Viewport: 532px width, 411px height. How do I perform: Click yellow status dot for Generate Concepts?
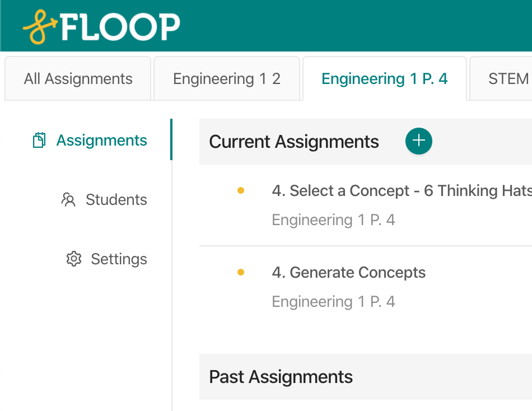coord(241,273)
